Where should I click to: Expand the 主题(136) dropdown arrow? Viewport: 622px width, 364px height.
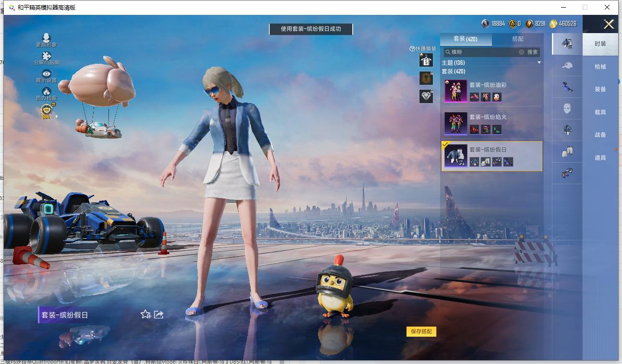point(539,63)
